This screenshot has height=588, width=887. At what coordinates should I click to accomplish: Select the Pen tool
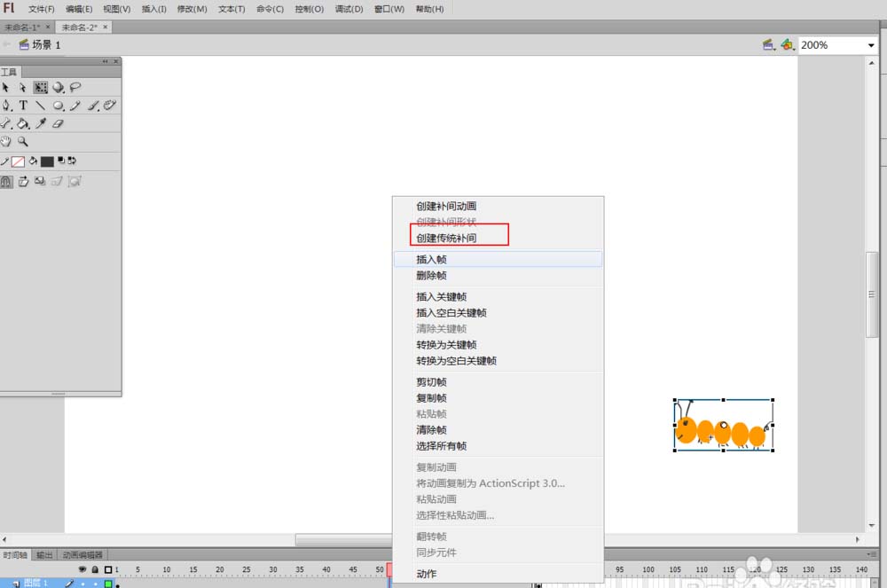(6, 106)
